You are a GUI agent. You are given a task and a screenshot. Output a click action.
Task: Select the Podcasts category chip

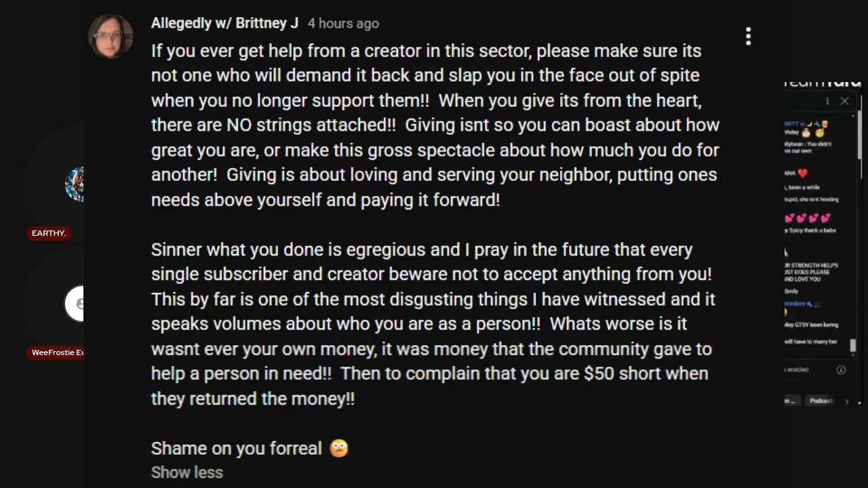click(x=821, y=401)
